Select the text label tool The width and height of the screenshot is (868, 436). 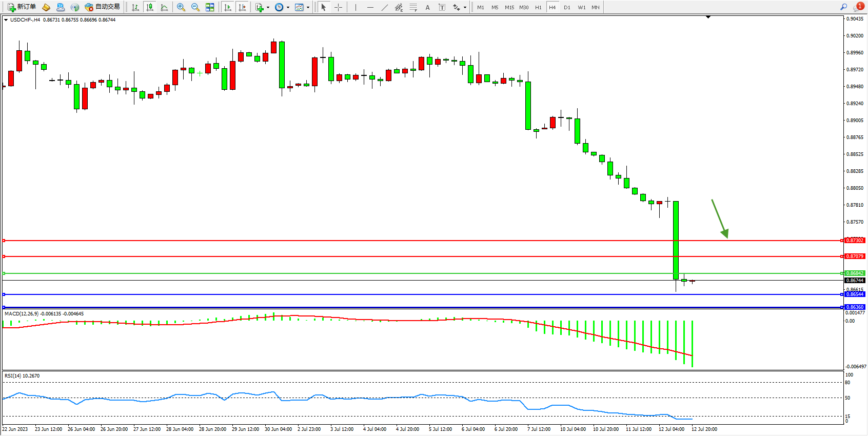pyautogui.click(x=427, y=7)
